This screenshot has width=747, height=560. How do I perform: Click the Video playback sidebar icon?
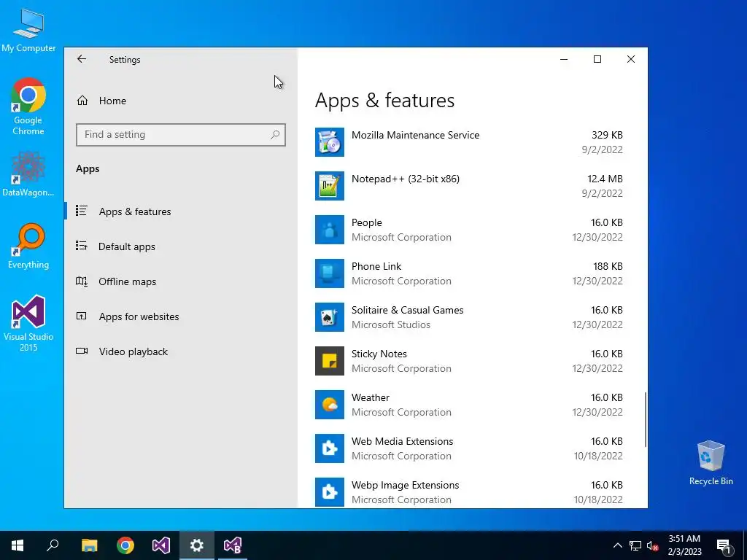(82, 351)
